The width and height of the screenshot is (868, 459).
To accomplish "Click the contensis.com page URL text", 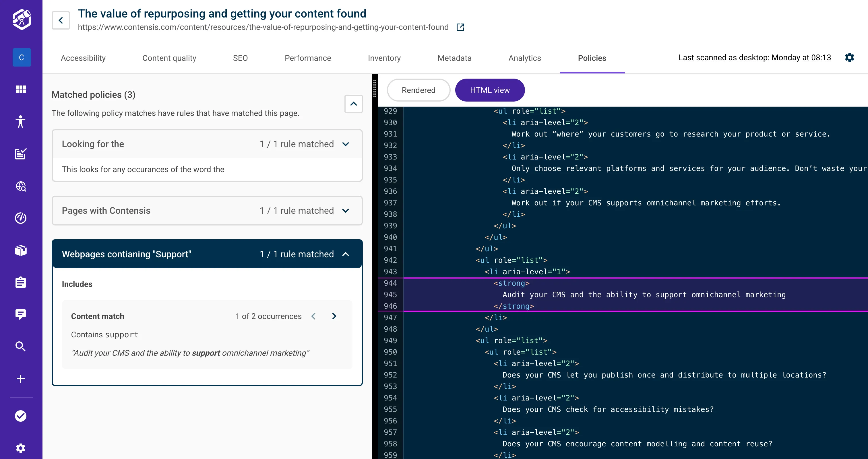I will click(x=263, y=27).
